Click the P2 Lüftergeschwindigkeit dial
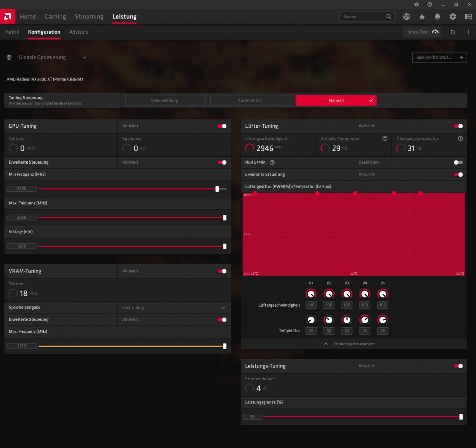Viewport: 476px width, 448px height. click(329, 294)
